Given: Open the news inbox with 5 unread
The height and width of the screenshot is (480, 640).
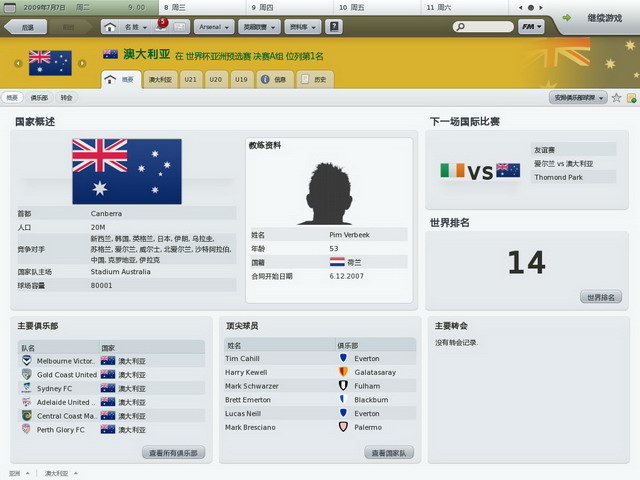Looking at the screenshot, I should (x=162, y=25).
